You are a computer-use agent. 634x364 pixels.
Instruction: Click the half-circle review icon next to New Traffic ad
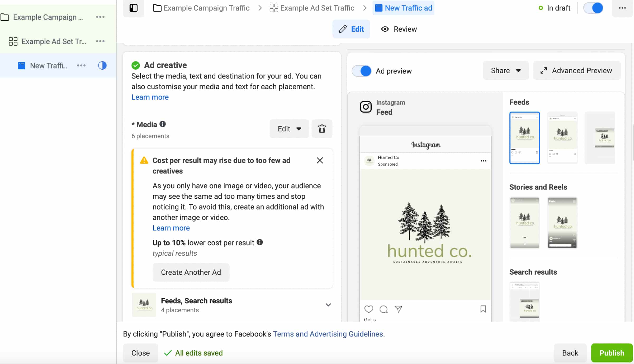102,65
